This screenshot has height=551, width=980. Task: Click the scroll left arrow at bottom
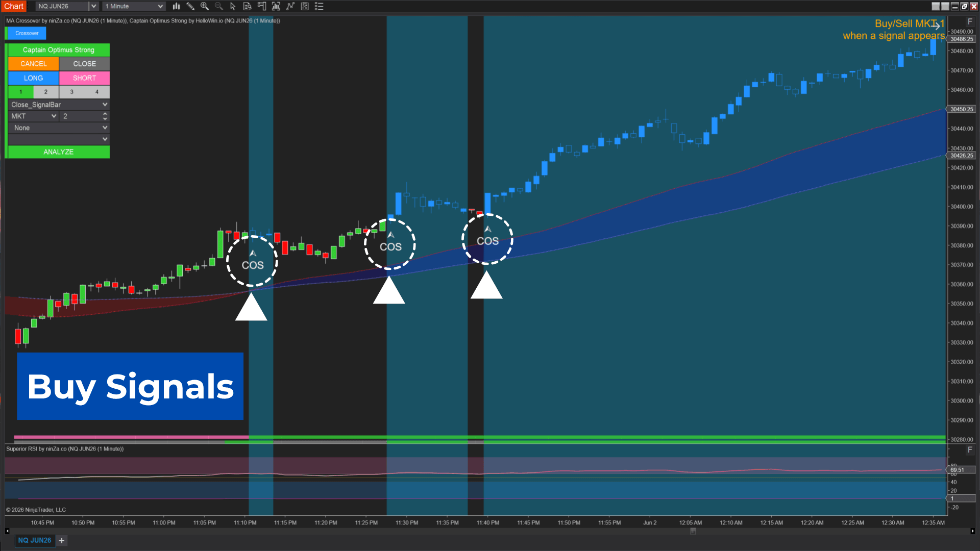pos(7,531)
